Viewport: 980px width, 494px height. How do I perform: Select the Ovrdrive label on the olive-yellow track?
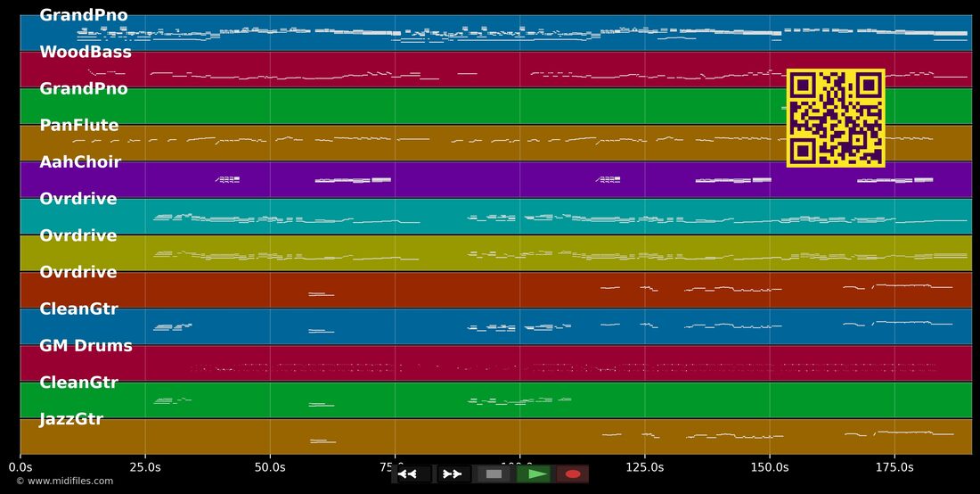pyautogui.click(x=78, y=235)
